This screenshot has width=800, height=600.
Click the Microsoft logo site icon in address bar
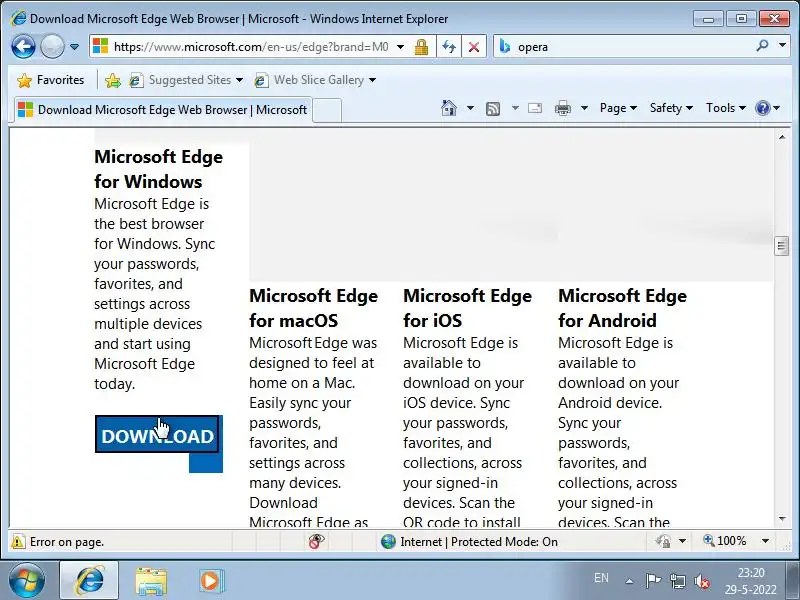100,46
